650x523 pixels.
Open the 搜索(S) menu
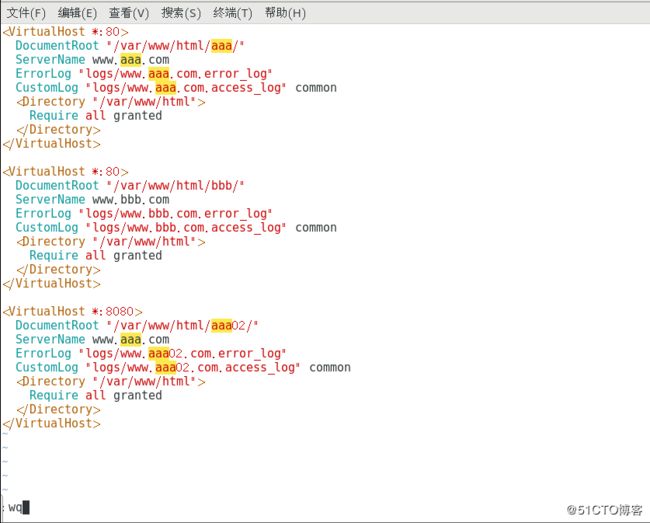pos(181,13)
